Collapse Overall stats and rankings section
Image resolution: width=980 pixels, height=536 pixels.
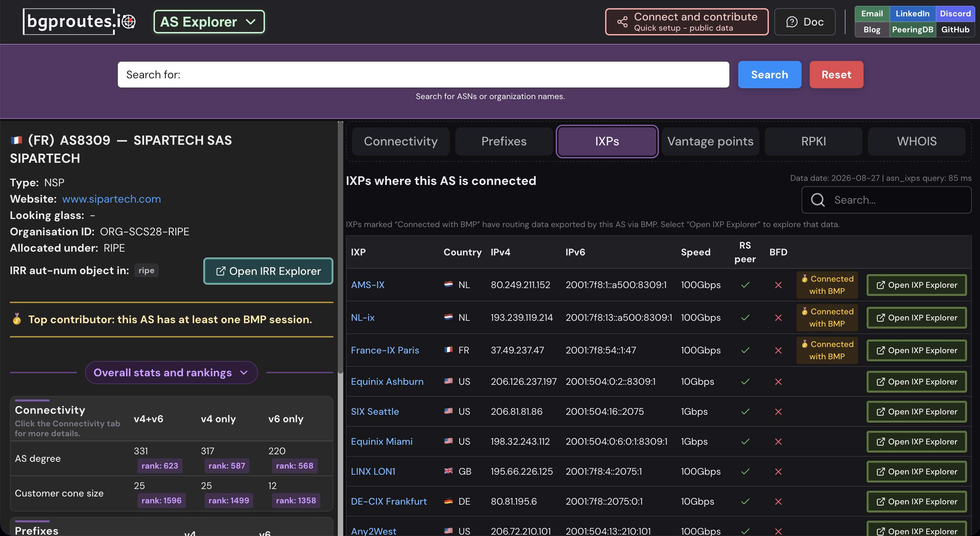point(171,373)
